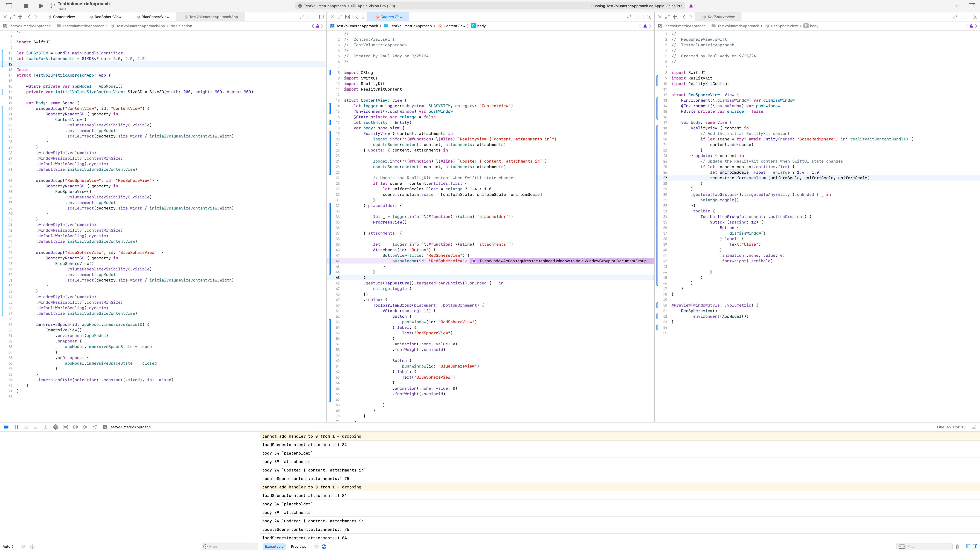Open Environment Overrides

pos(75,427)
